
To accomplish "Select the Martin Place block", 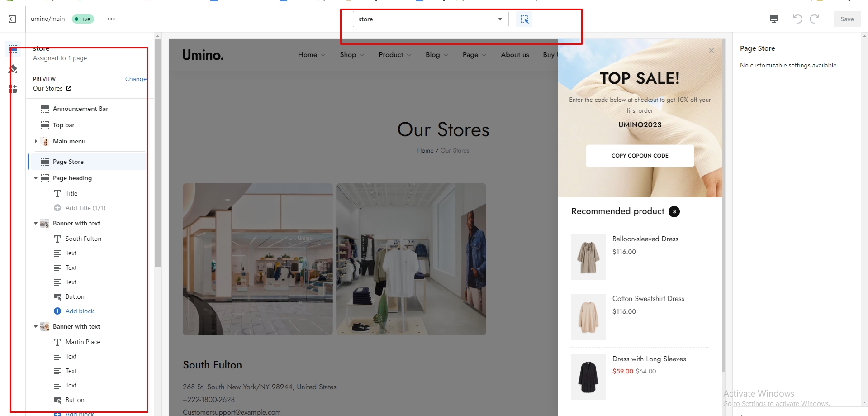I will pos(83,342).
